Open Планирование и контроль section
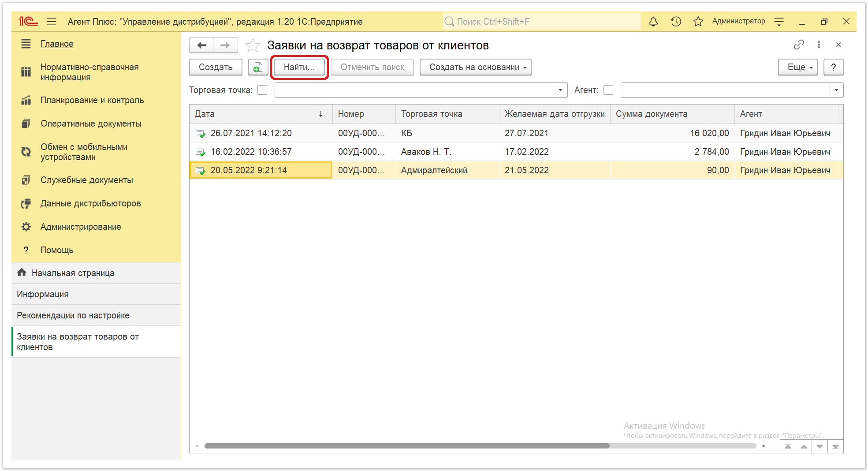The image size is (868, 471). (92, 100)
